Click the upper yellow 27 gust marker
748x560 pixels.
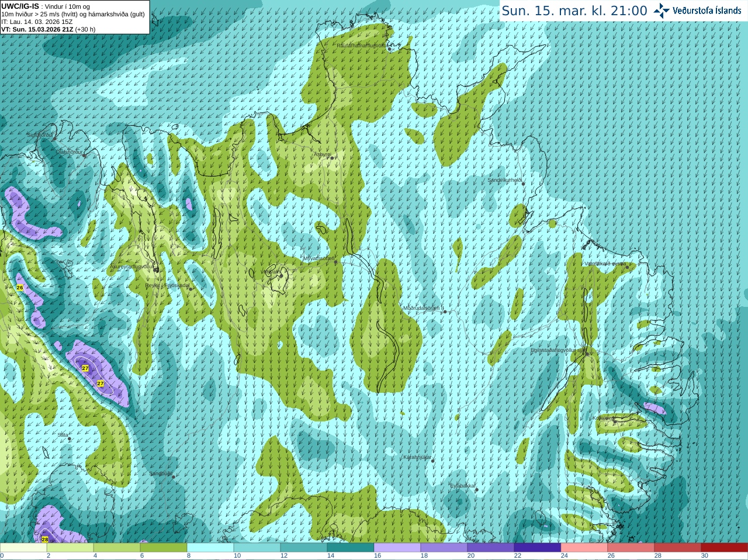(86, 368)
